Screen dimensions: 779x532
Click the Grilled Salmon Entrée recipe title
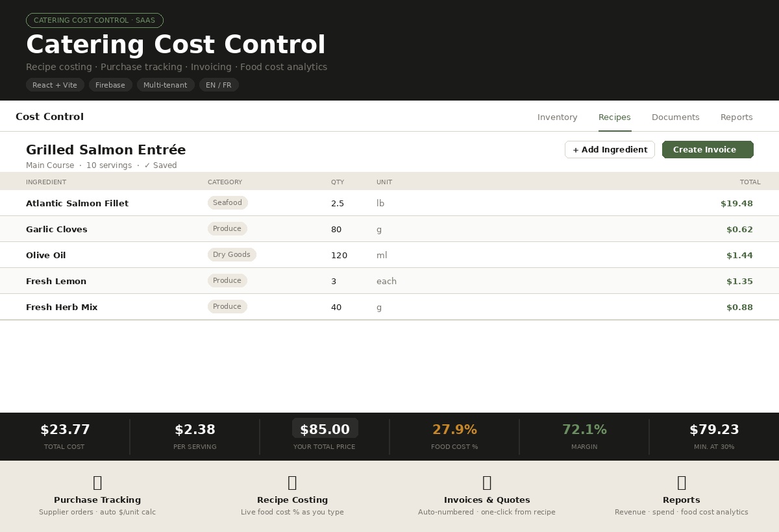pyautogui.click(x=106, y=150)
